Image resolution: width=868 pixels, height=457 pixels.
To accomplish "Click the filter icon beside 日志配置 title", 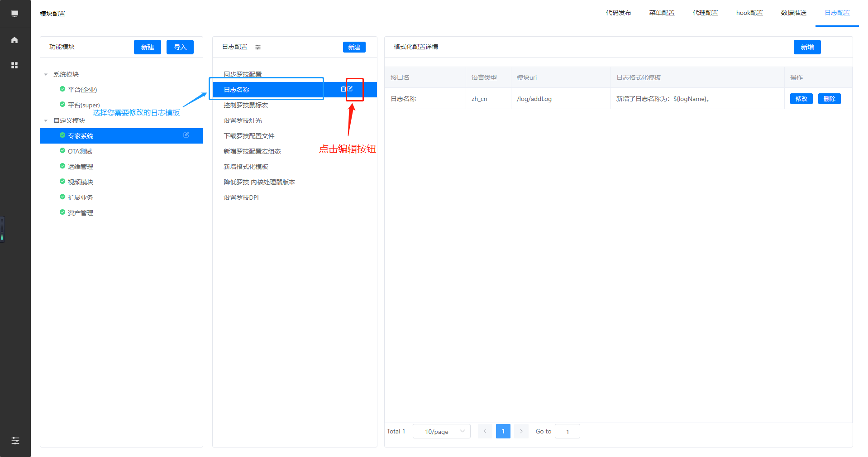I will tap(258, 47).
